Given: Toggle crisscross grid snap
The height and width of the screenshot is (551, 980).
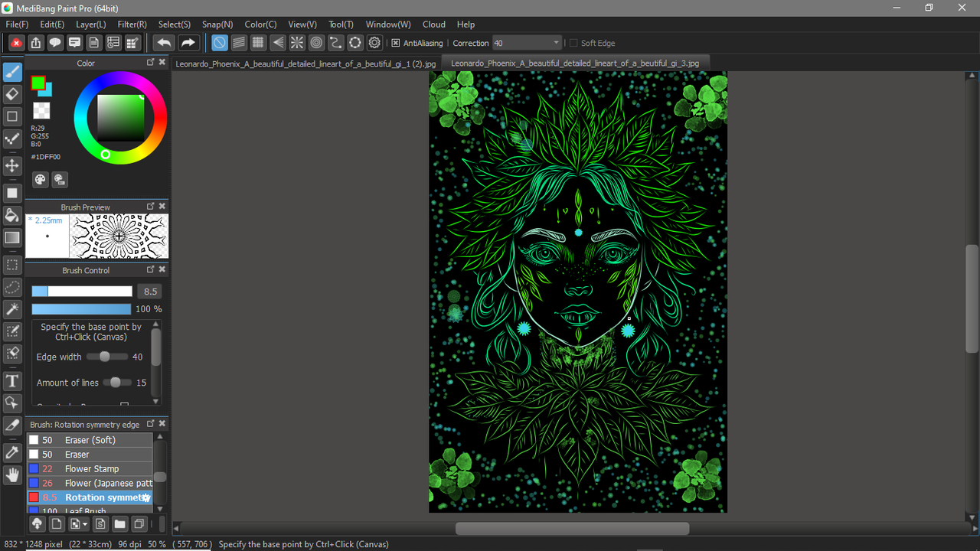Looking at the screenshot, I should coord(258,43).
